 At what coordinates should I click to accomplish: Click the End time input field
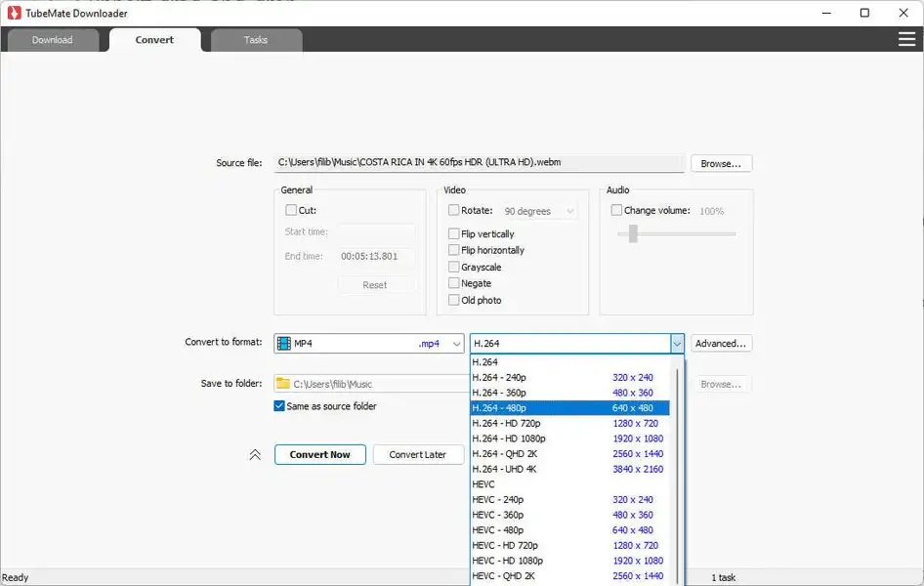click(x=375, y=257)
